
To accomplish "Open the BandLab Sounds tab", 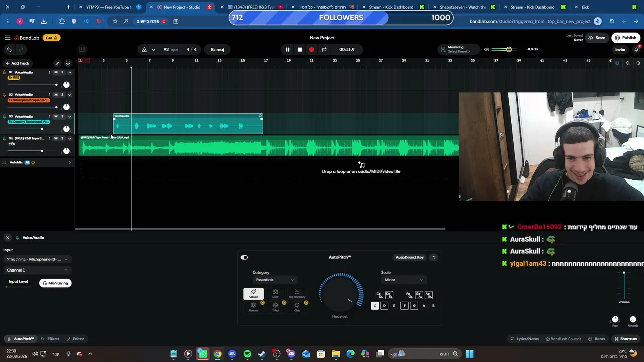I will pyautogui.click(x=563, y=339).
